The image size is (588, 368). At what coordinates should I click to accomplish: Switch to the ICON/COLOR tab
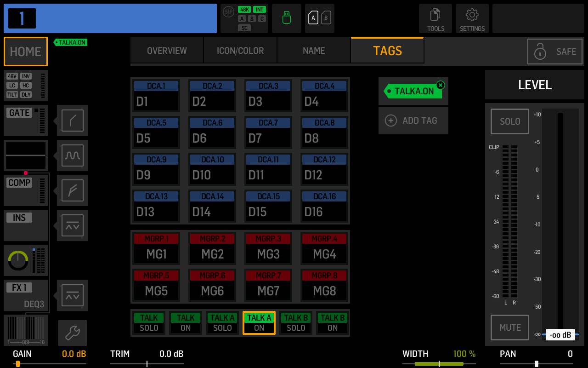(x=240, y=51)
